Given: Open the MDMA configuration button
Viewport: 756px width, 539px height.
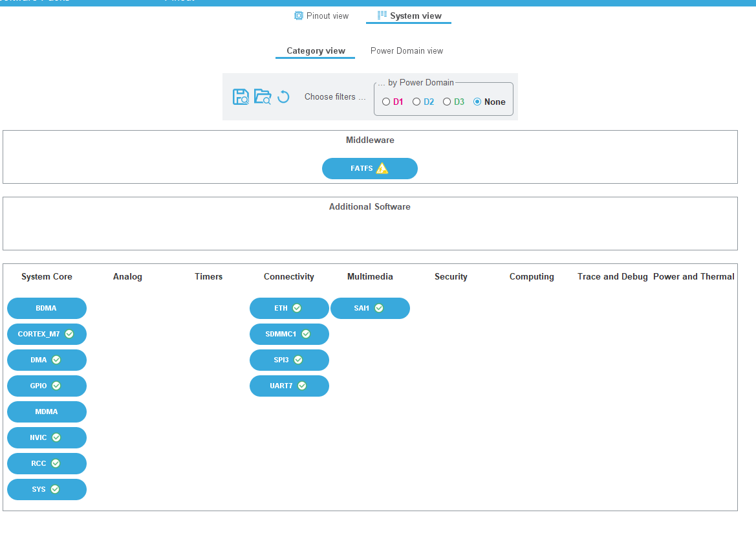Looking at the screenshot, I should [47, 412].
